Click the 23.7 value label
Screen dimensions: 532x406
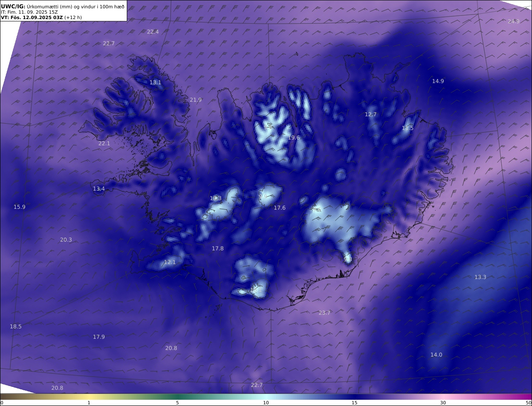pyautogui.click(x=325, y=313)
